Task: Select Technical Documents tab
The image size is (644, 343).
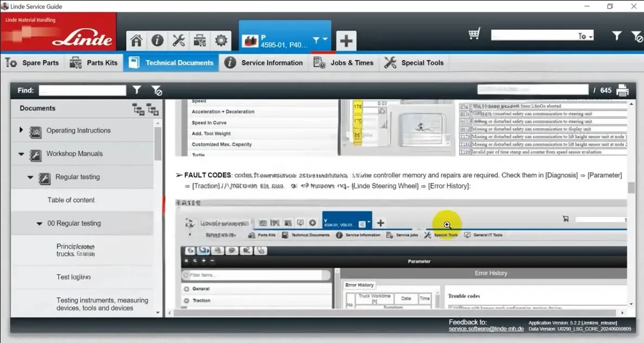Action: [x=171, y=63]
